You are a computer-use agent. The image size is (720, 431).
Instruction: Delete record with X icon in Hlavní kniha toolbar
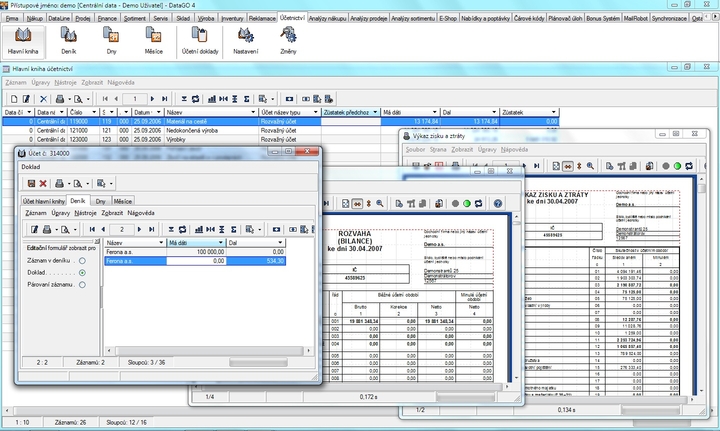click(43, 99)
